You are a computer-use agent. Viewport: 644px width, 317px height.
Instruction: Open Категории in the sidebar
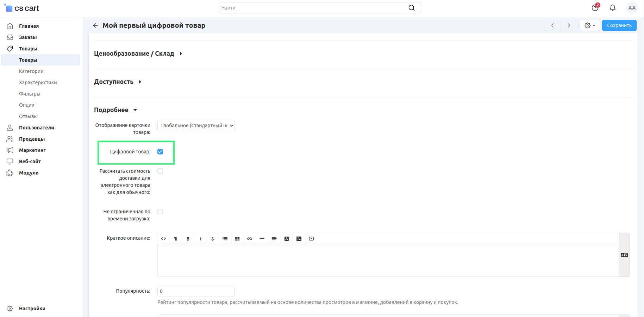click(x=31, y=71)
